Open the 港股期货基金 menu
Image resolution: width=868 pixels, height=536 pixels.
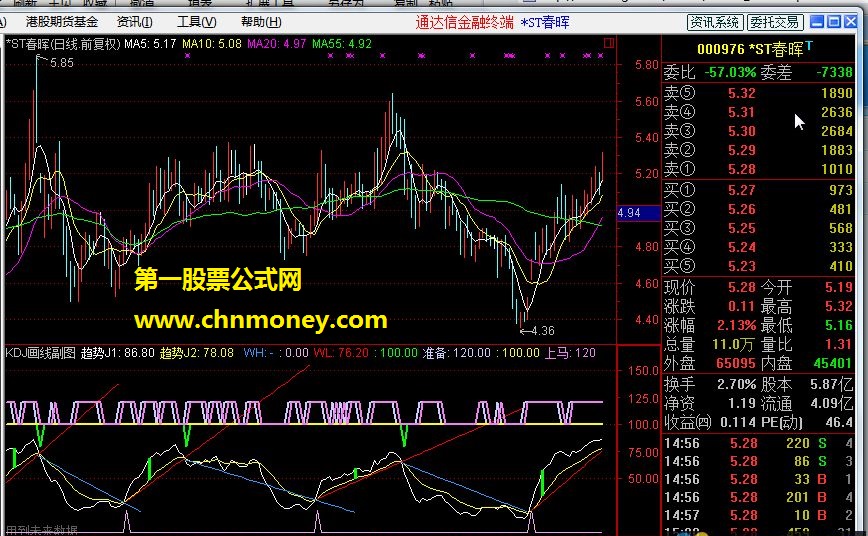click(61, 22)
